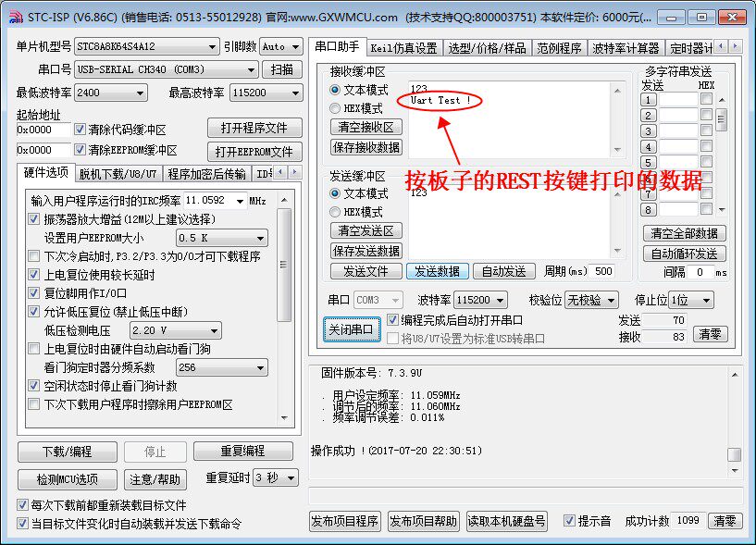Click log output scrollbar down arrow
This screenshot has height=545, width=756.
point(735,470)
